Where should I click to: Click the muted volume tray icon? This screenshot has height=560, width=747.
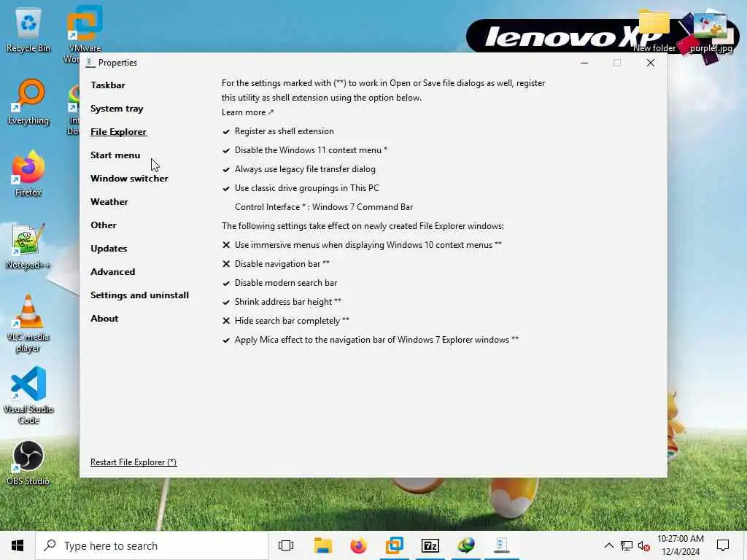point(644,545)
